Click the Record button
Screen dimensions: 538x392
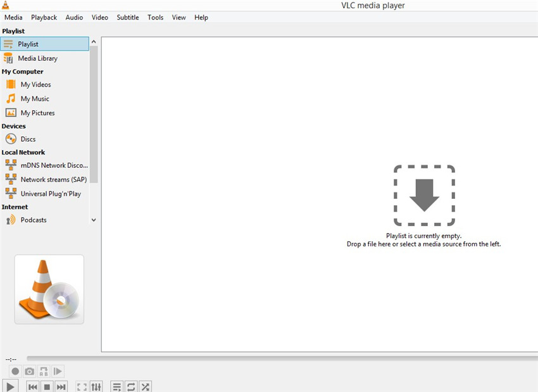pyautogui.click(x=15, y=371)
